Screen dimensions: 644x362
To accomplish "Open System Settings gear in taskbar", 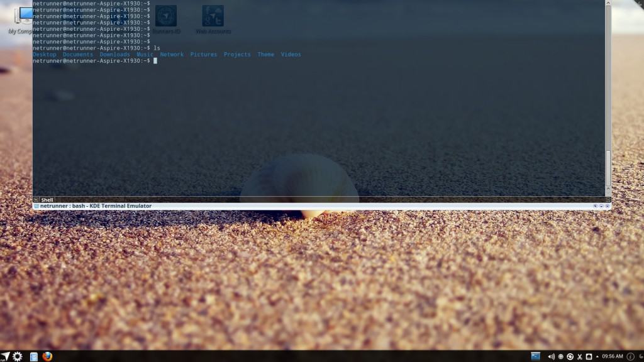I will (x=17, y=356).
